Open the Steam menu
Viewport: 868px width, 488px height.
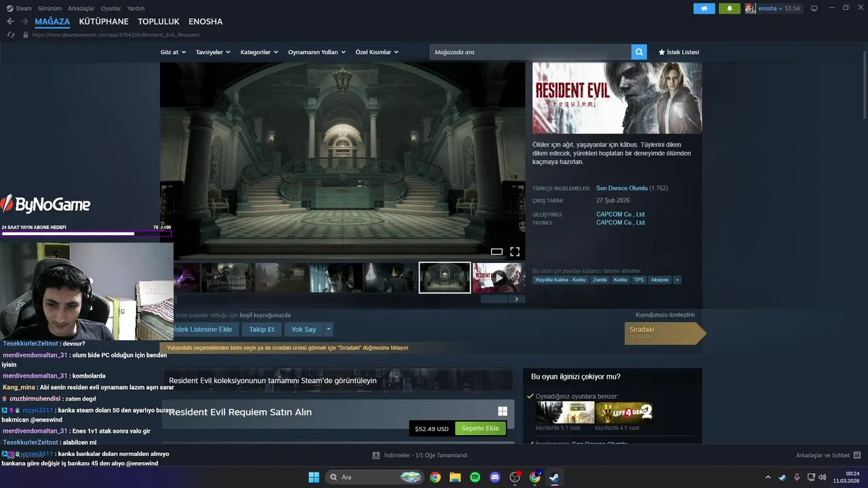point(19,8)
